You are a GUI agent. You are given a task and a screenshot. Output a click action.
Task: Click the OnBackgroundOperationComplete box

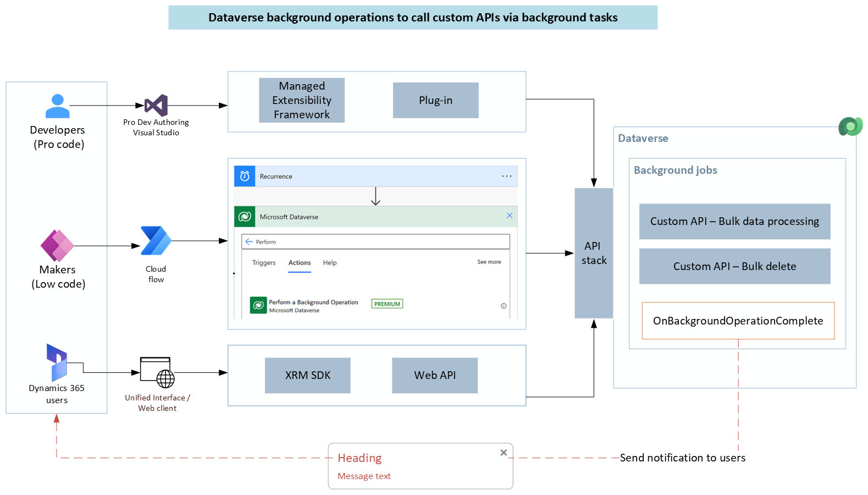click(x=738, y=321)
